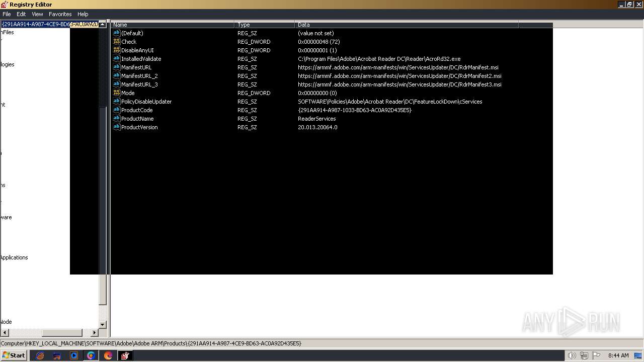Click the RdrManifest2.msi URL data
Image resolution: width=644 pixels, height=362 pixels.
(399, 76)
